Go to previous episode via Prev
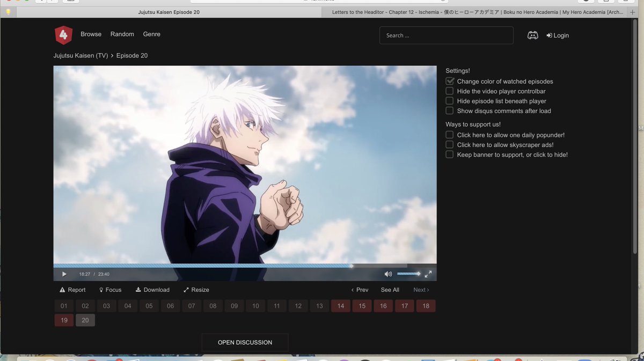The image size is (644, 361). [360, 290]
